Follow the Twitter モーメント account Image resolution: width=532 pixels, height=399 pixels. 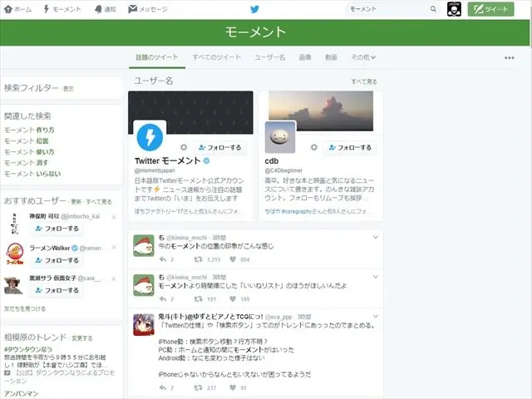pyautogui.click(x=219, y=148)
